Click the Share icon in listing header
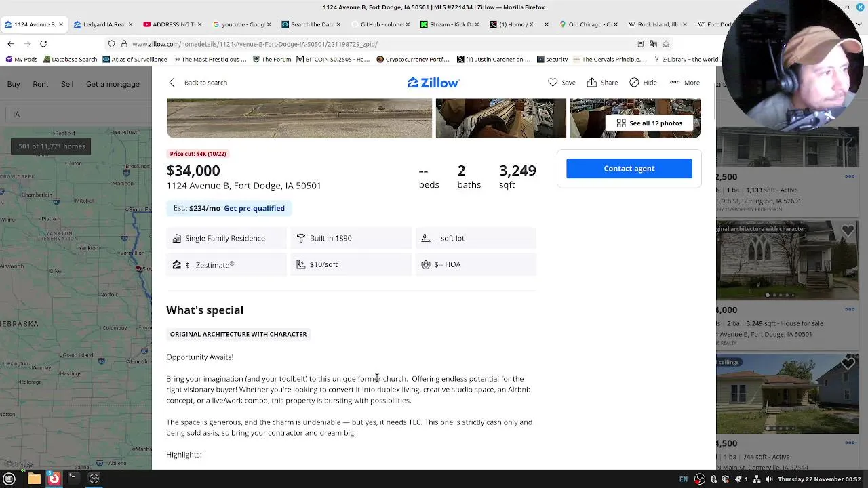868x488 pixels. (592, 83)
